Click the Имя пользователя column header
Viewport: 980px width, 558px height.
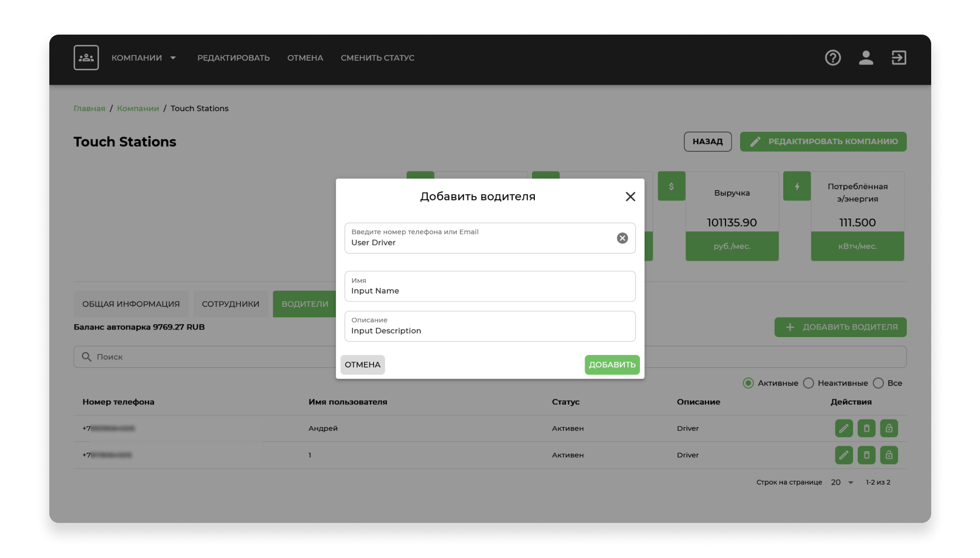[x=348, y=402]
